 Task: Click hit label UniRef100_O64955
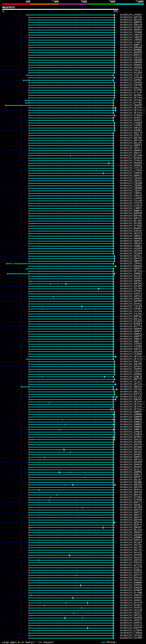click(x=131, y=618)
